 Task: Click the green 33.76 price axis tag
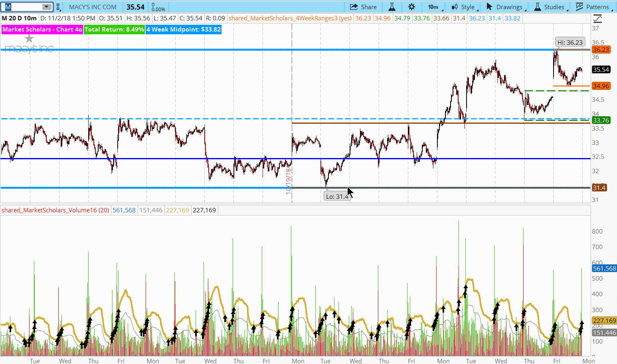601,120
